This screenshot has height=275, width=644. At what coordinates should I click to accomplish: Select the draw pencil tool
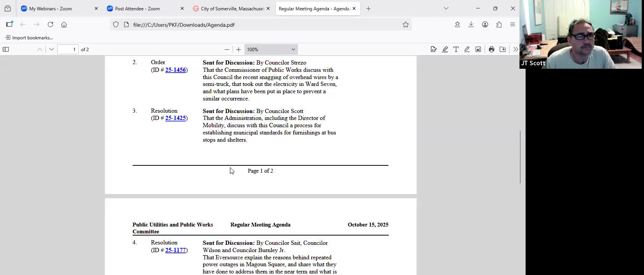[467, 49]
